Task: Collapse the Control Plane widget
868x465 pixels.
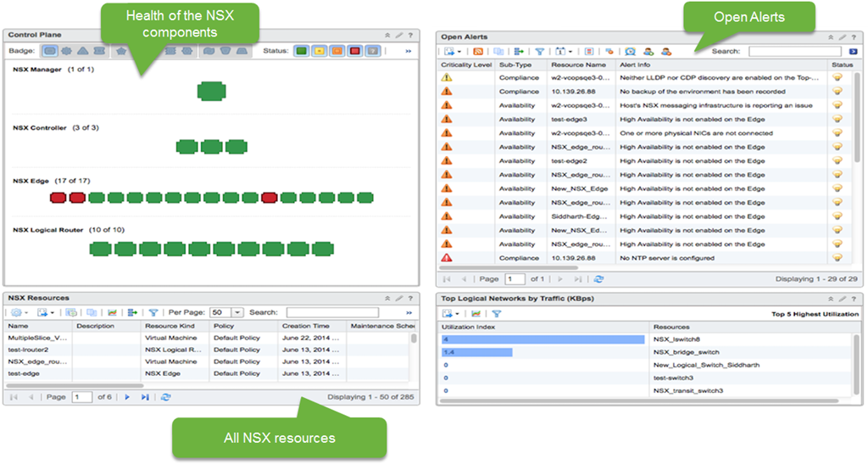Action: click(x=387, y=36)
